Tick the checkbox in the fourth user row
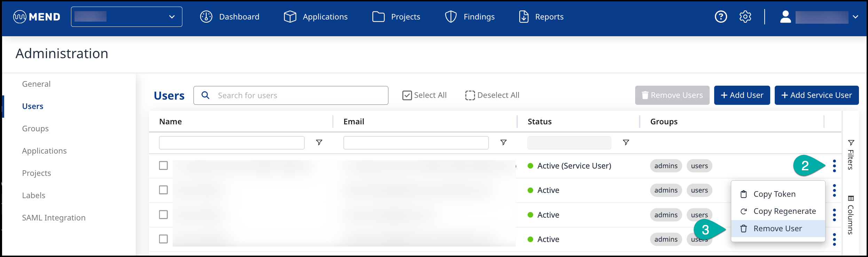This screenshot has height=257, width=868. 163,239
